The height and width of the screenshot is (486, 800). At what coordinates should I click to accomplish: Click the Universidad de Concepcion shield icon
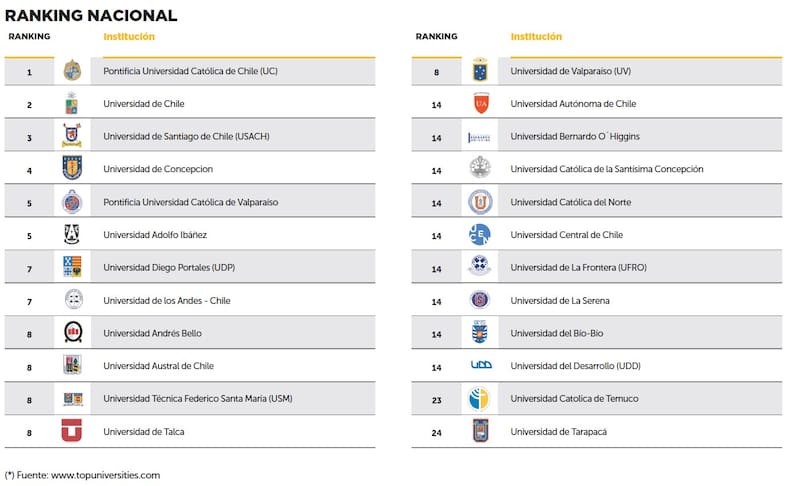pyautogui.click(x=72, y=169)
